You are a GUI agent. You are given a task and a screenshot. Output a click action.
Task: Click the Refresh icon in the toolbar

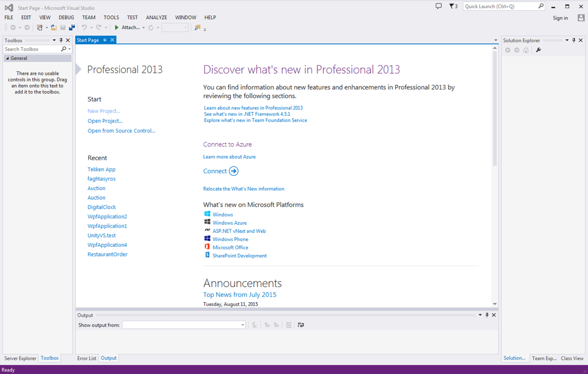(x=151, y=28)
